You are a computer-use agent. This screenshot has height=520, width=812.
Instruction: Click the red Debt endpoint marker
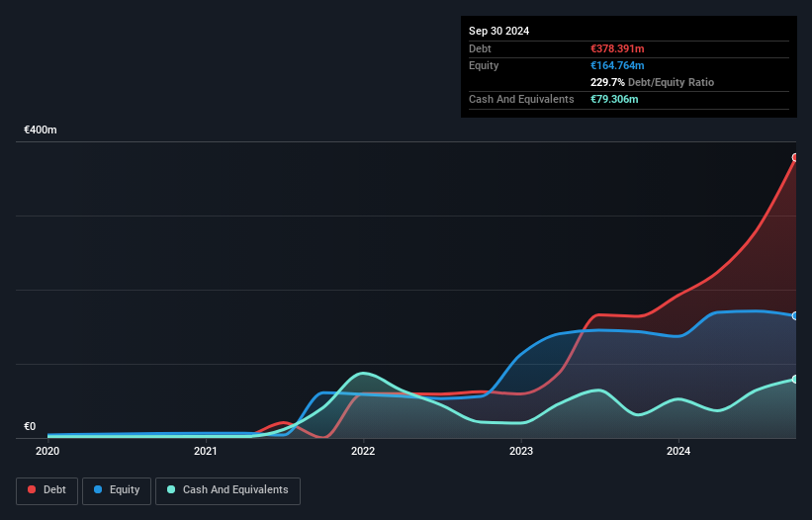(x=795, y=157)
